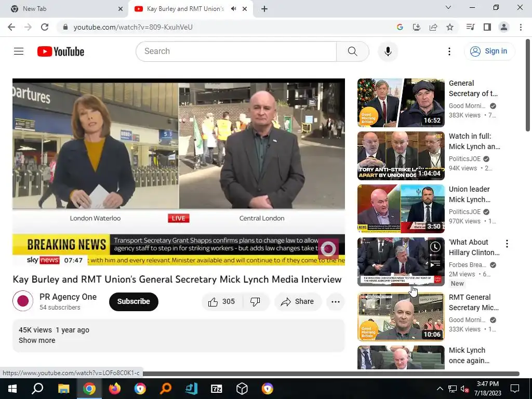Dislike the video with thumbs down
The image size is (532, 399).
point(255,302)
